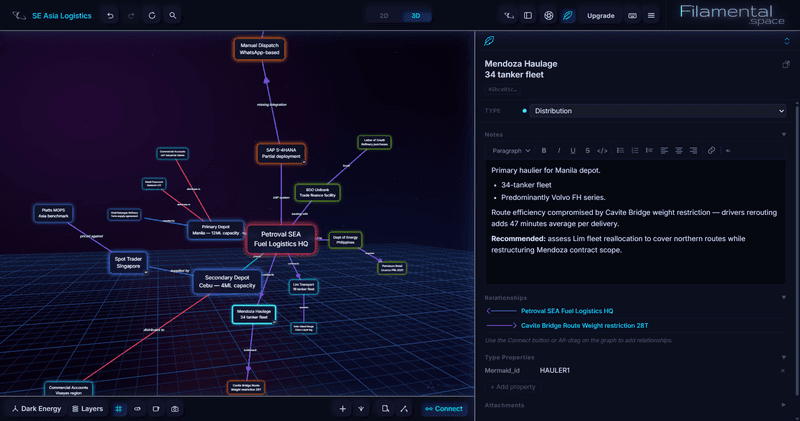Click Add property button
800x421 pixels.
point(513,387)
